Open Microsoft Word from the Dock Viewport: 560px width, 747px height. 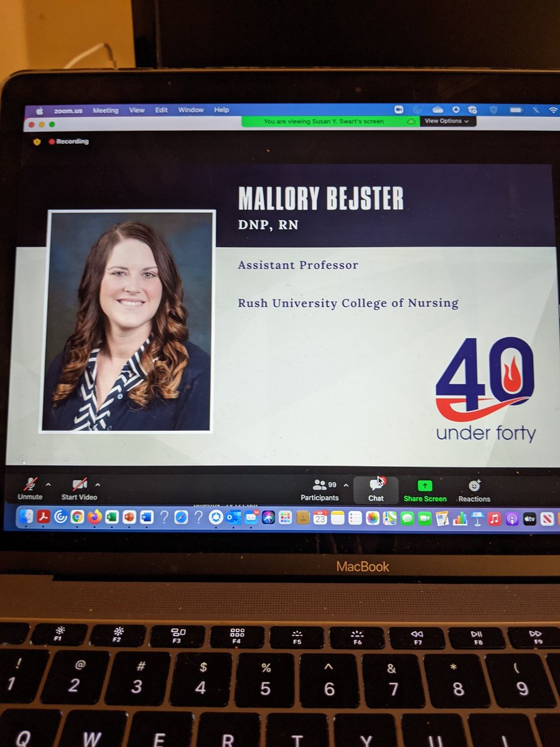[x=147, y=517]
